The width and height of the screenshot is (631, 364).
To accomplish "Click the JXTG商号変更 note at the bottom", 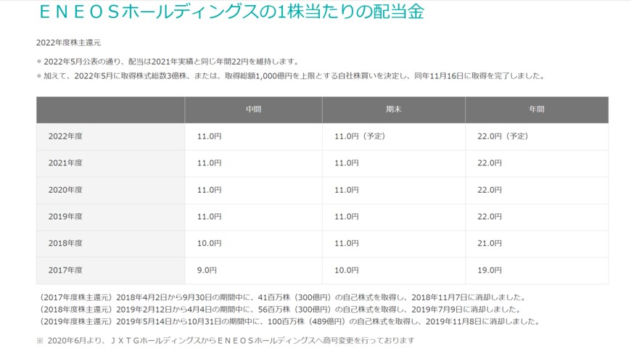I will coord(225,340).
